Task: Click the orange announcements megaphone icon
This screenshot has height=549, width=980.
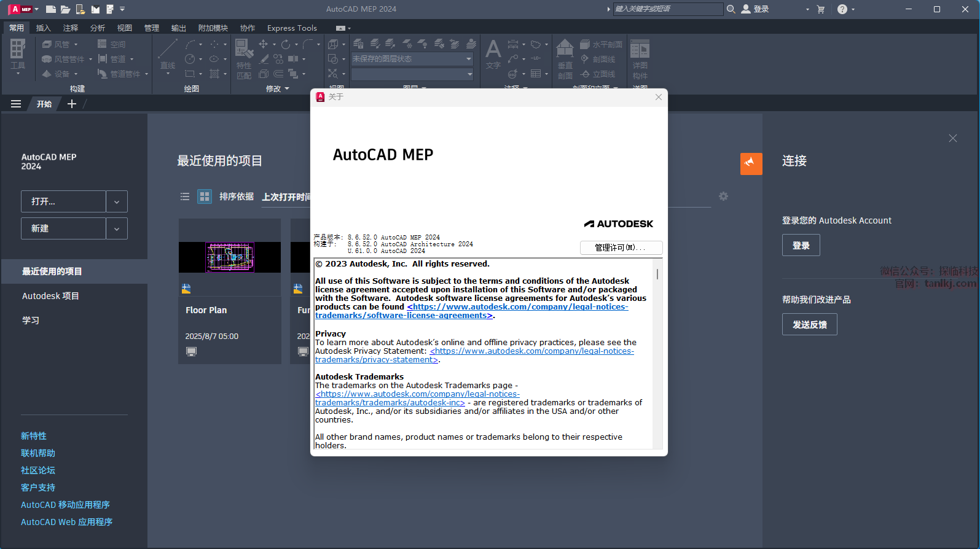Action: [751, 164]
